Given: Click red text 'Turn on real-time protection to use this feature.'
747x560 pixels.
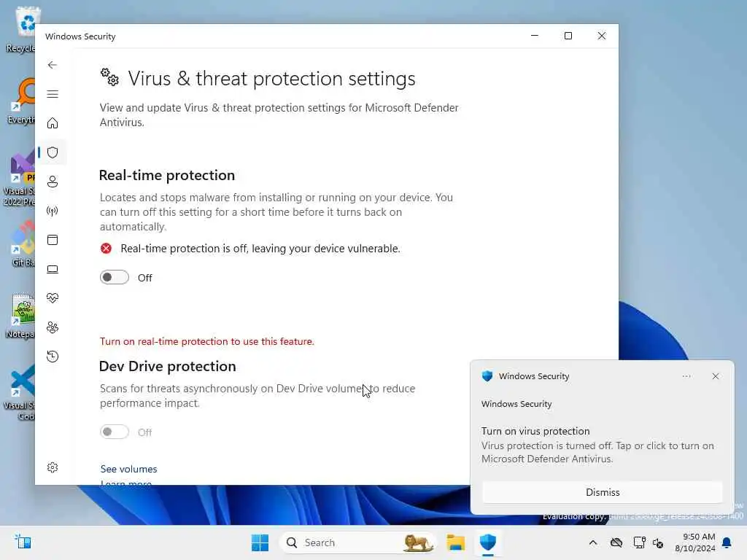Looking at the screenshot, I should 207,341.
